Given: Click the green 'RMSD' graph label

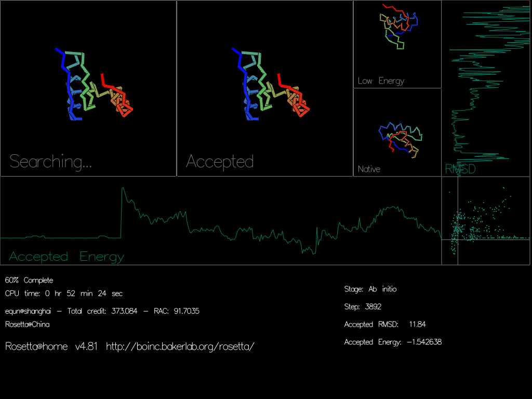Looking at the screenshot, I should 460,169.
